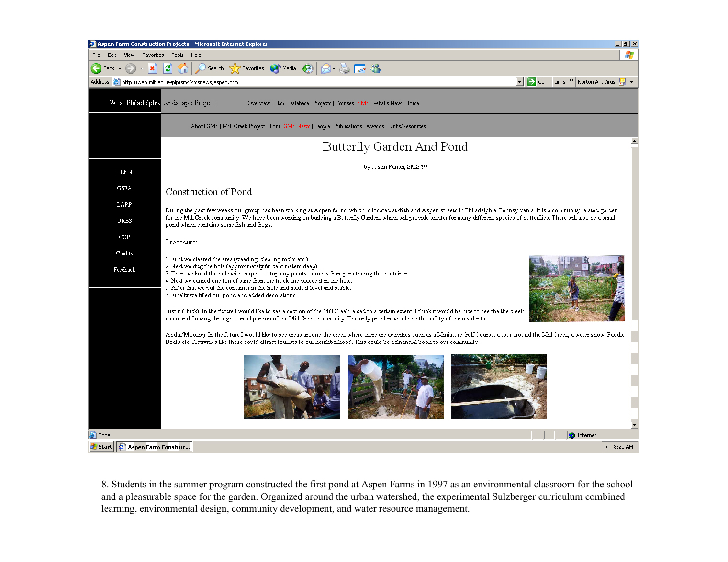Open the Database link

click(x=298, y=103)
